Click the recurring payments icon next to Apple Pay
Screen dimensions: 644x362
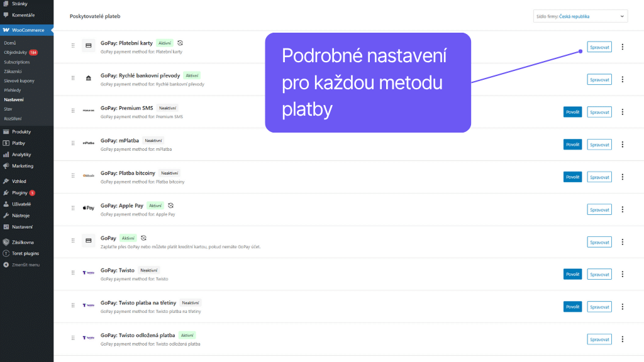point(170,206)
